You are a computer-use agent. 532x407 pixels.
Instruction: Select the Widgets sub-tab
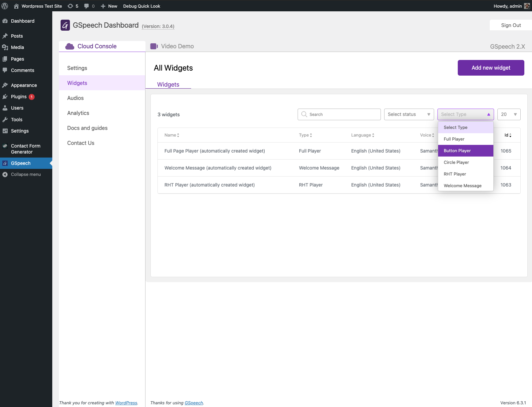click(168, 85)
